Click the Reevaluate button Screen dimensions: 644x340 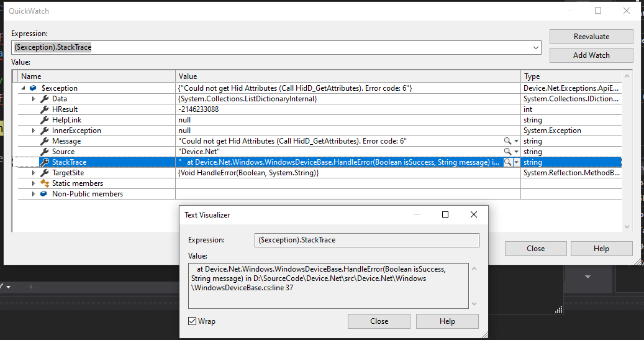pyautogui.click(x=591, y=37)
